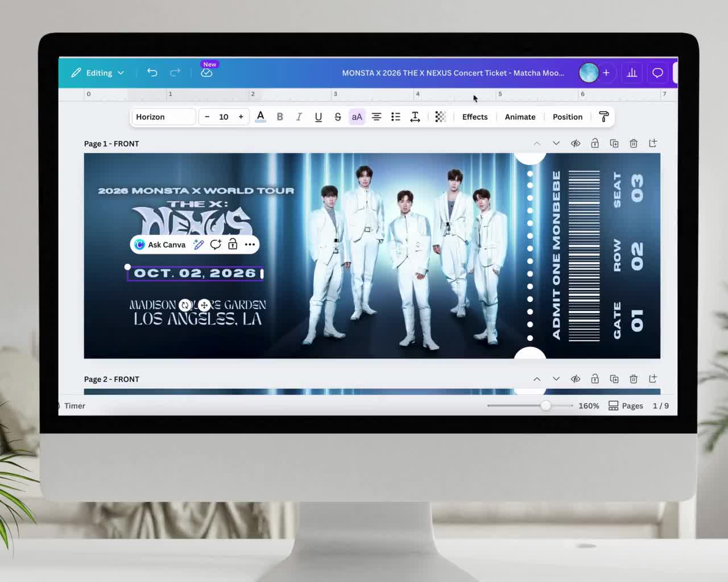Image resolution: width=728 pixels, height=582 pixels.
Task: Lock Page 1
Action: pos(595,143)
